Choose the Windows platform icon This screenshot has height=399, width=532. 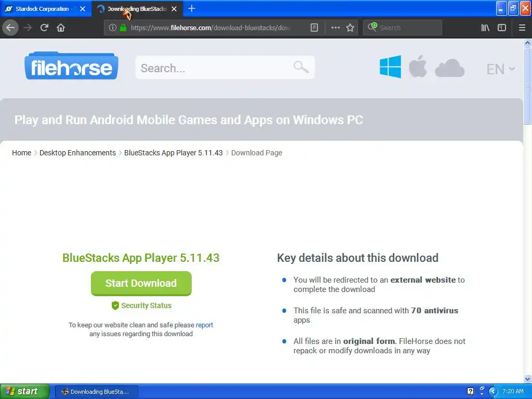(390, 66)
